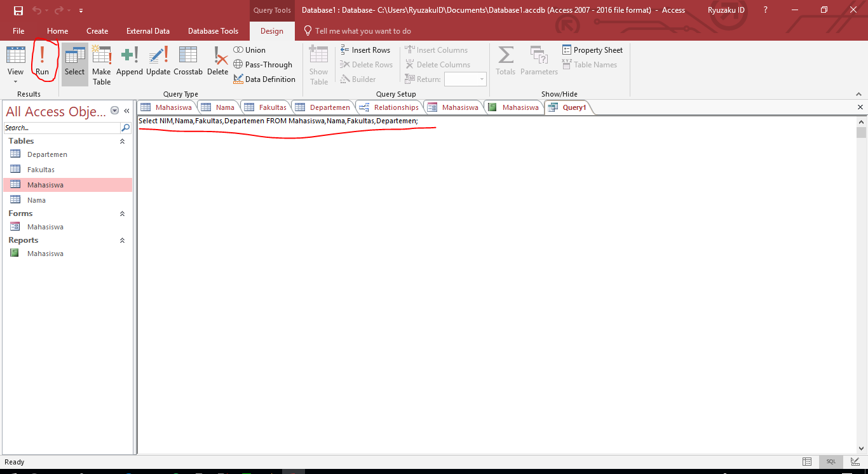
Task: Choose the Union query option
Action: click(x=250, y=50)
